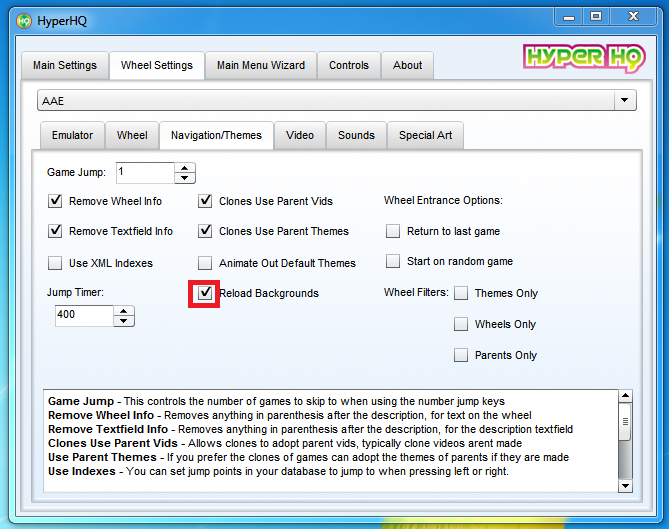Uncheck Remove Wheel Info
The height and width of the screenshot is (529, 669).
55,201
